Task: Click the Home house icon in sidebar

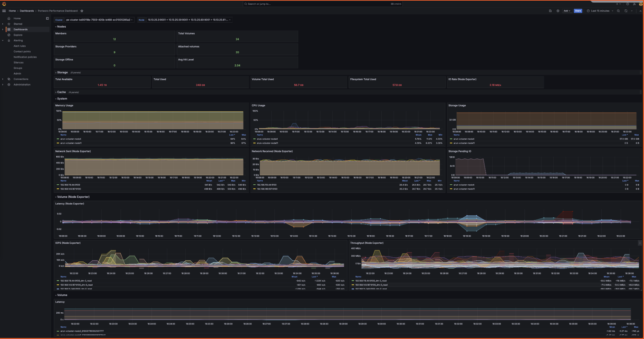Action: (x=9, y=19)
